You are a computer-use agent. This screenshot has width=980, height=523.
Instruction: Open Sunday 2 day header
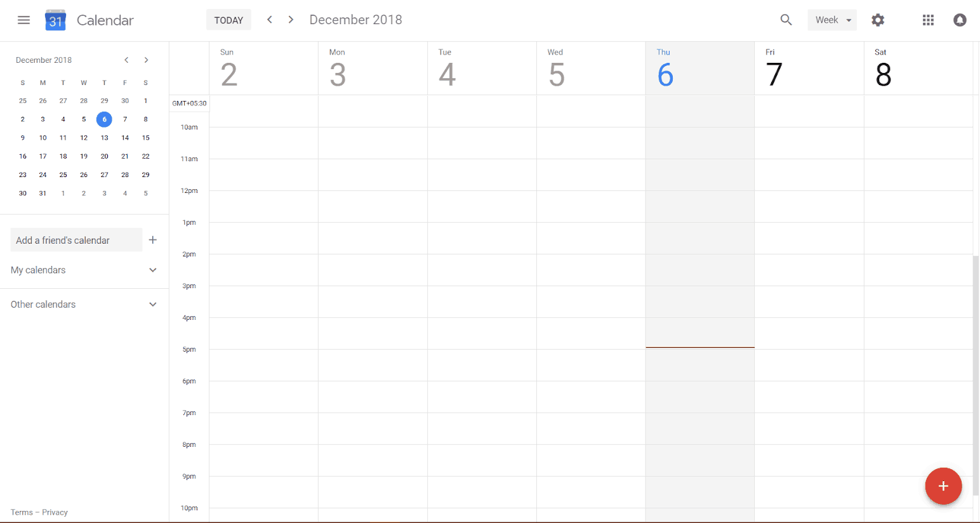228,69
